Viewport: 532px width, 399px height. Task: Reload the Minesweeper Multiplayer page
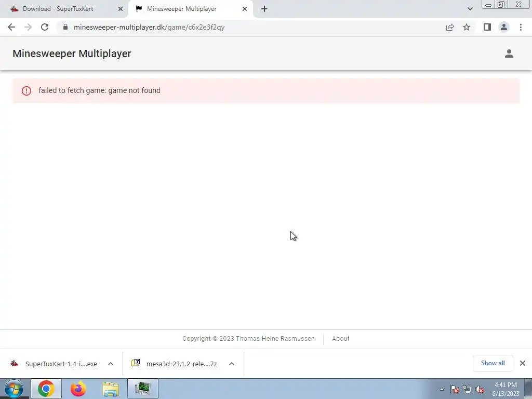45,27
